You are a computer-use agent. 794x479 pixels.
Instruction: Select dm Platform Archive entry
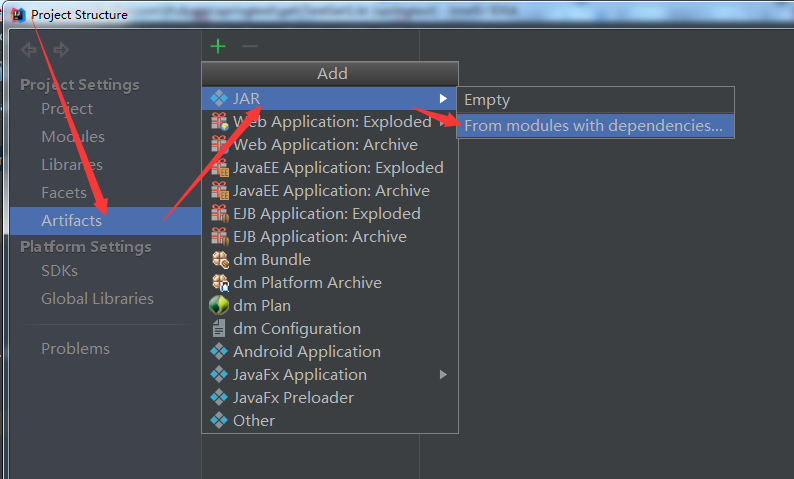[x=330, y=283]
